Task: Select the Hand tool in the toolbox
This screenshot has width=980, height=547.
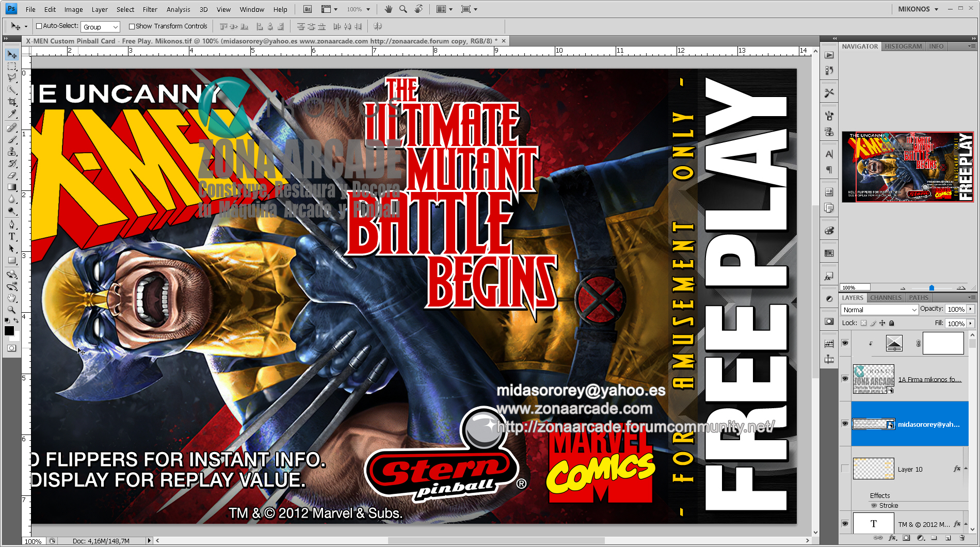Action: point(12,298)
